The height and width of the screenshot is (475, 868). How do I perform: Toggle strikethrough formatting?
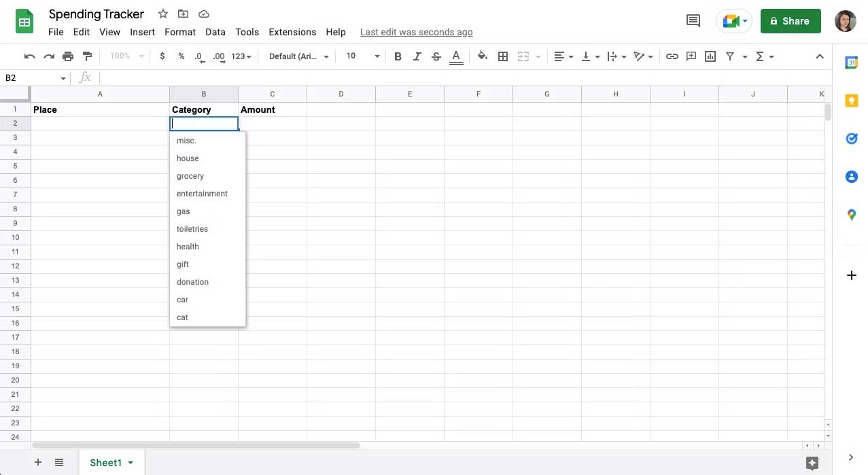click(x=436, y=56)
